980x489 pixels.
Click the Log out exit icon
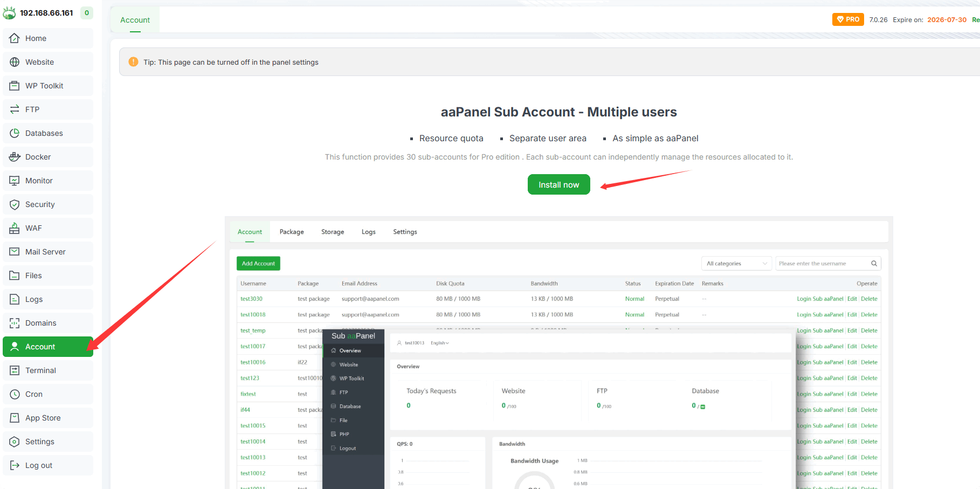point(15,465)
